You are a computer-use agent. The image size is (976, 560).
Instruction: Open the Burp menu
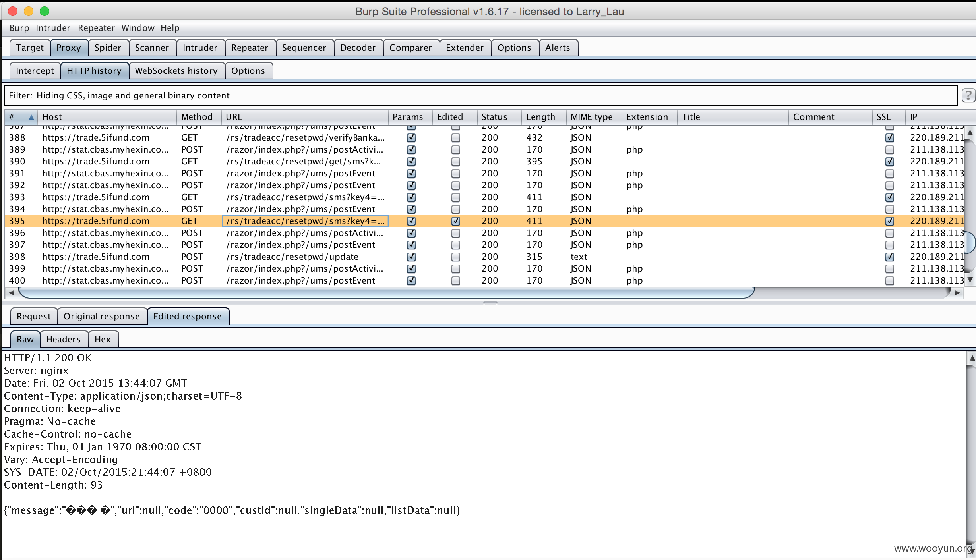coord(19,28)
